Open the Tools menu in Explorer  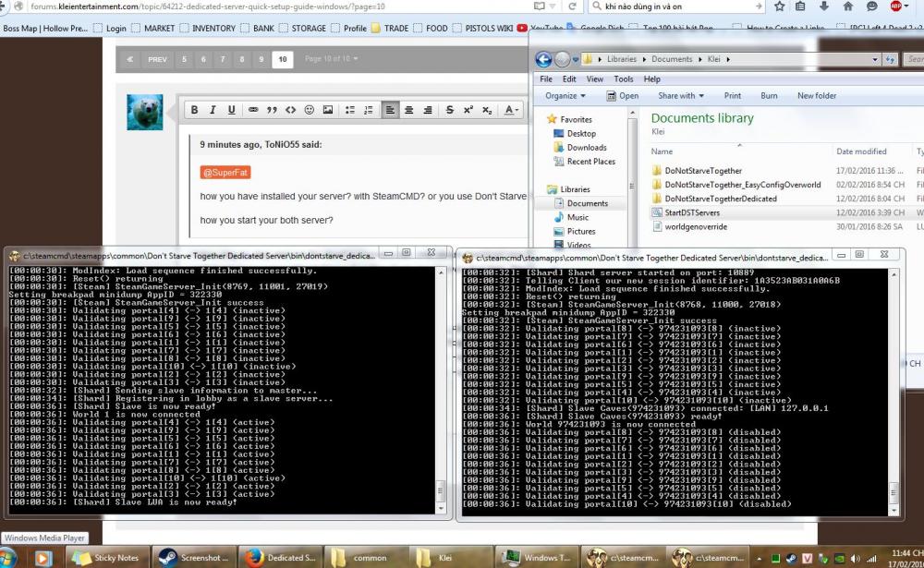(x=624, y=79)
